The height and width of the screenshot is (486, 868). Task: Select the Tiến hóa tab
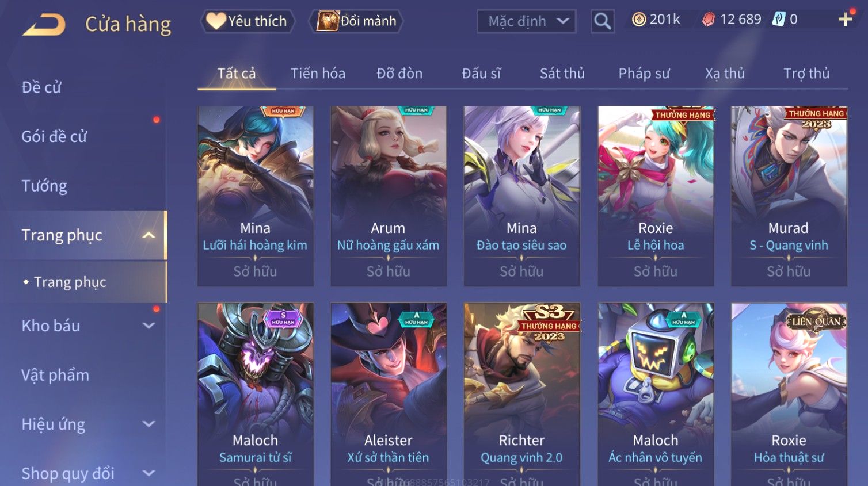(x=318, y=74)
